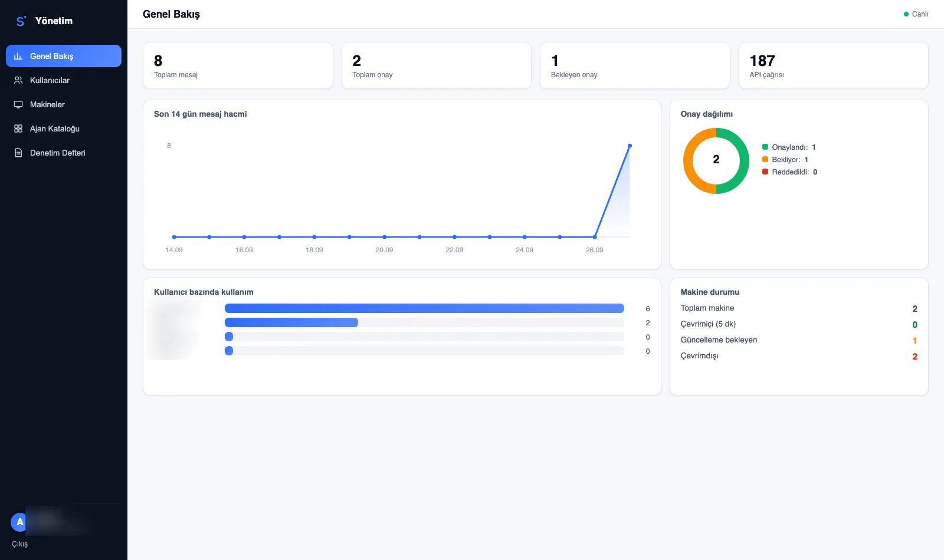Click the Son 14 gün mesaj hacmi heading
The height and width of the screenshot is (560, 944).
[x=201, y=114]
